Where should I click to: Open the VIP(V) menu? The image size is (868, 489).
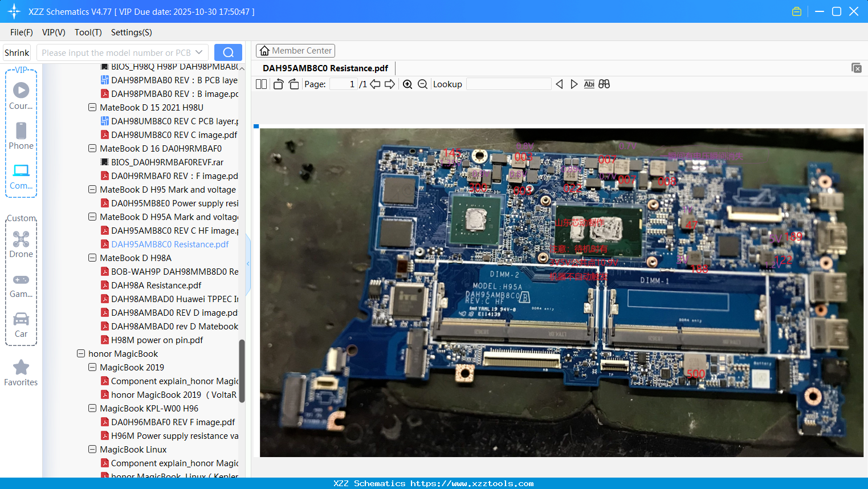(x=54, y=32)
